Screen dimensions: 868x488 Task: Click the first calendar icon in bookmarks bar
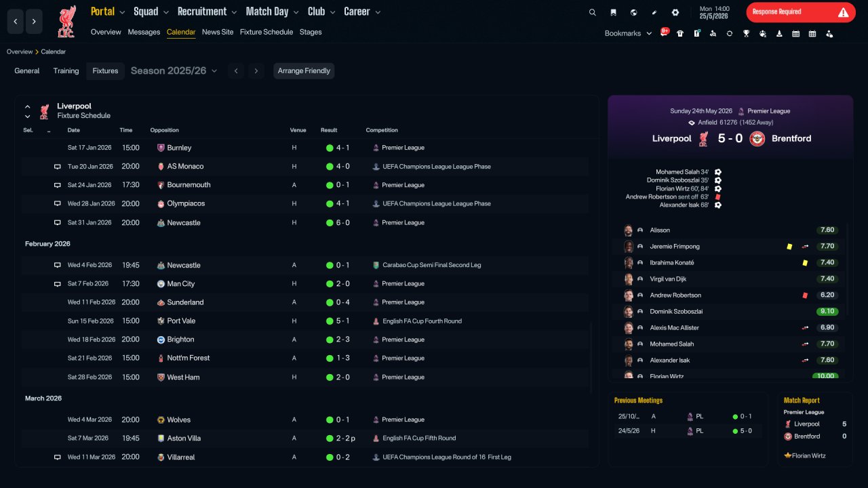[x=796, y=33]
